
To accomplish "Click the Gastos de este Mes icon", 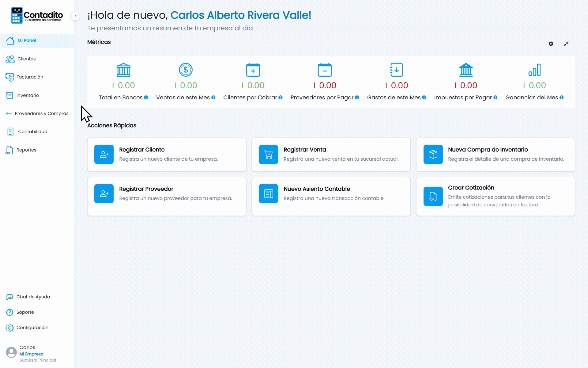I will (x=396, y=70).
